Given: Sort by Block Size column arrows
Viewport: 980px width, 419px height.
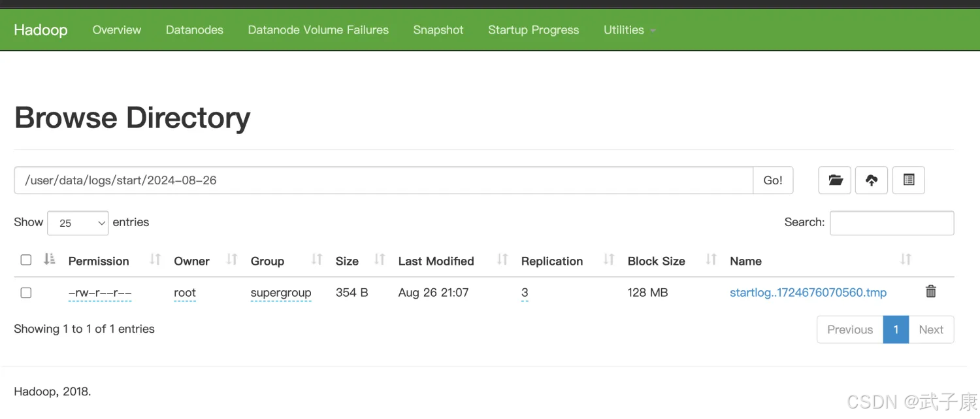Looking at the screenshot, I should coord(711,260).
